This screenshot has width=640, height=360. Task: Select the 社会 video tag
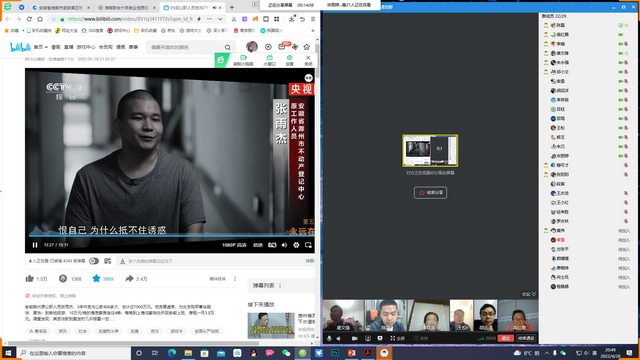82,331
